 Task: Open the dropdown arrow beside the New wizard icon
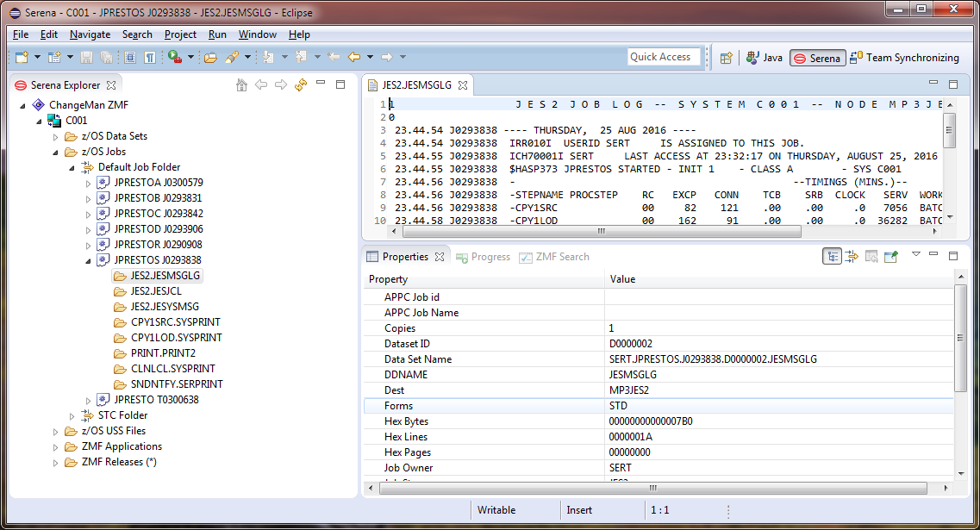(38, 58)
